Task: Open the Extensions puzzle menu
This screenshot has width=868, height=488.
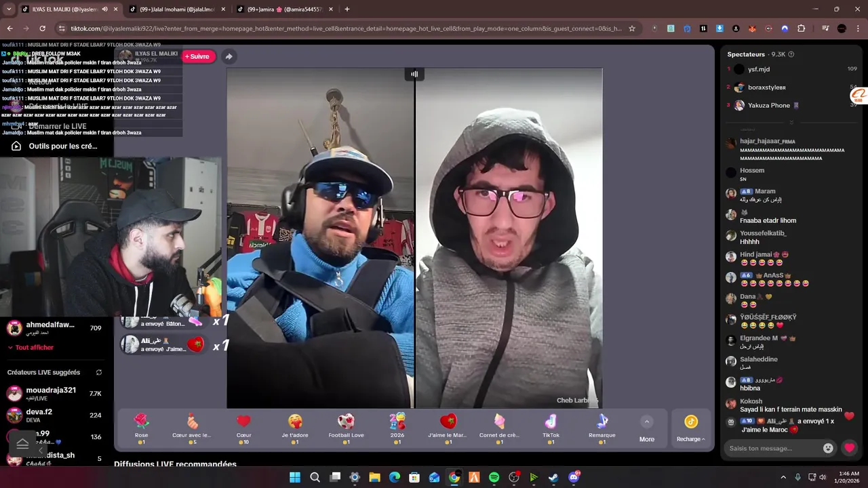Action: [802, 28]
